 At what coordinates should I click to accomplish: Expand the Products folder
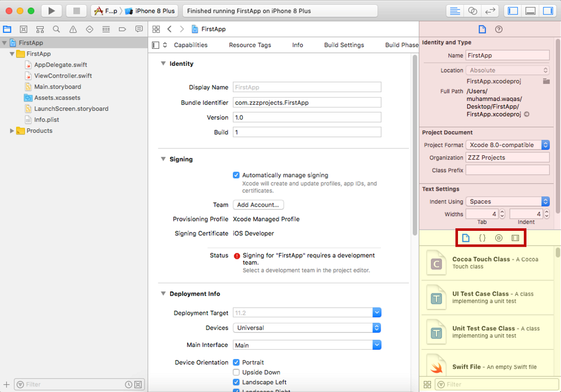[x=12, y=131]
